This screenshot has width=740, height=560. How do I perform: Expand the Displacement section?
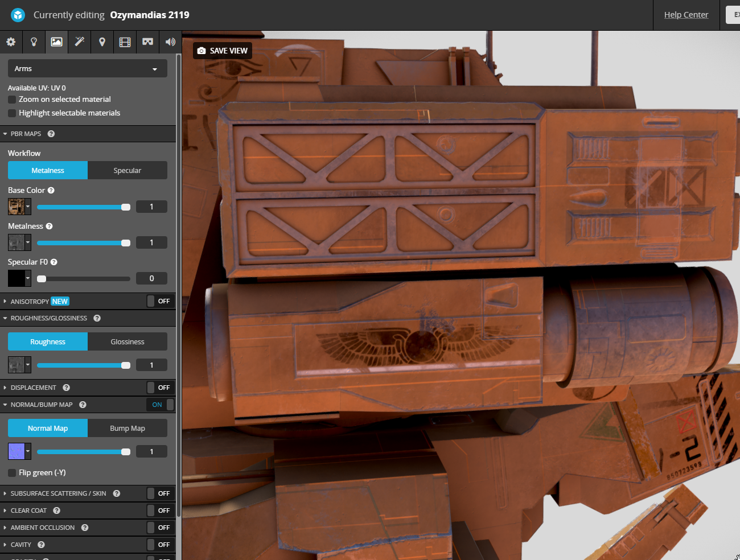pos(33,388)
